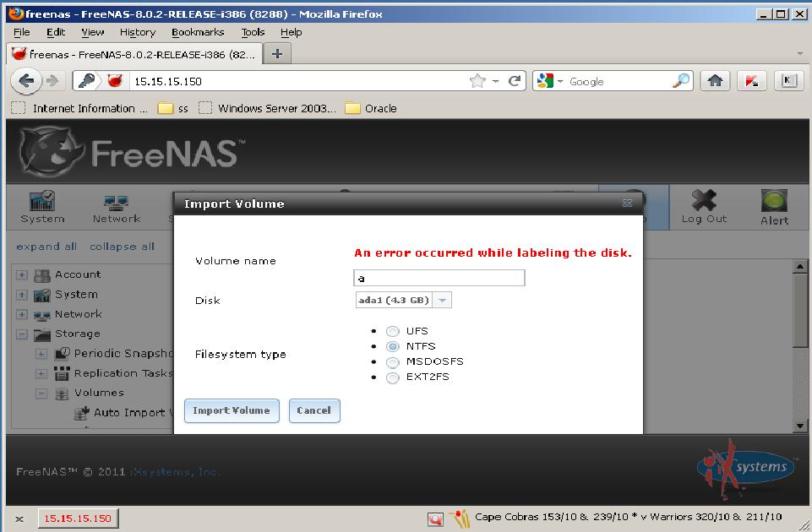Open a new tab with the plus button
Screen dimensions: 812x532
coord(277,53)
